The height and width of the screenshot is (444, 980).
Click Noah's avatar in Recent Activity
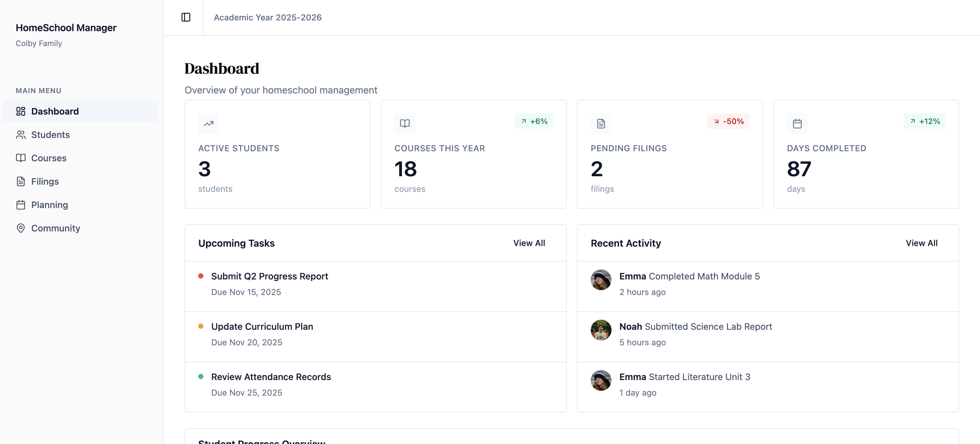tap(601, 330)
